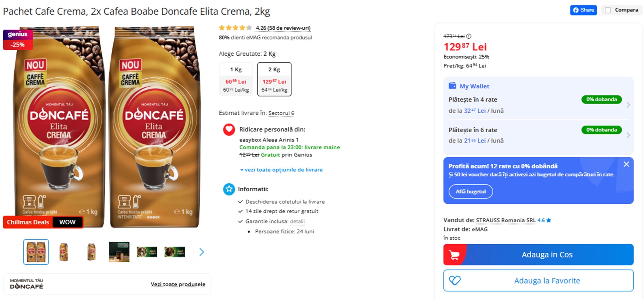644x299 pixels.
Task: Select the 1 Kg weight option
Action: pyautogui.click(x=236, y=79)
